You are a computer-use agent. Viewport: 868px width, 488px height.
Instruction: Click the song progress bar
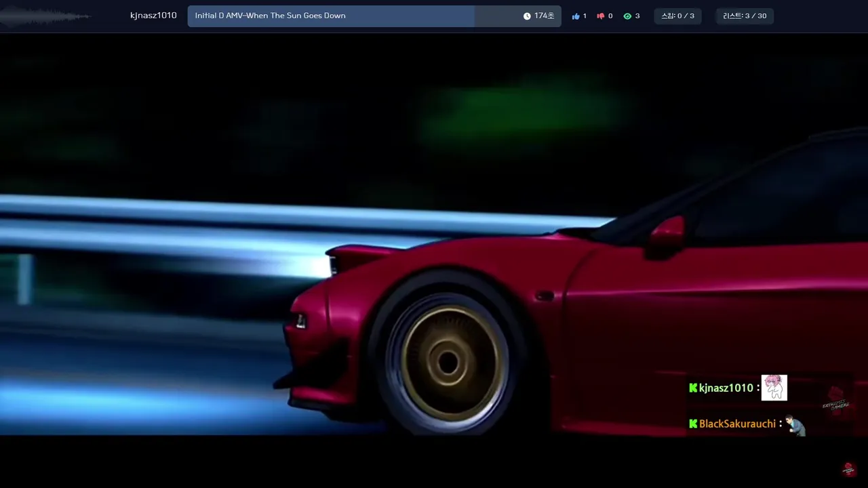tap(374, 16)
